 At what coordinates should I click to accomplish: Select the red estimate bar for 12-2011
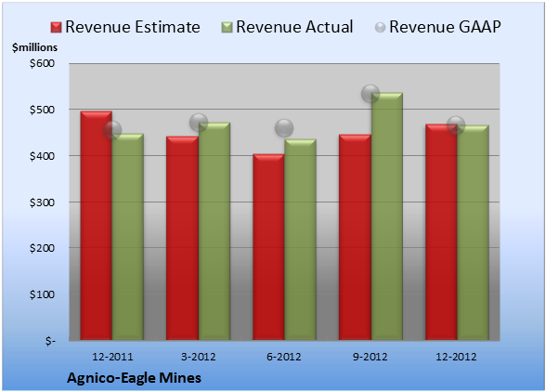(97, 226)
